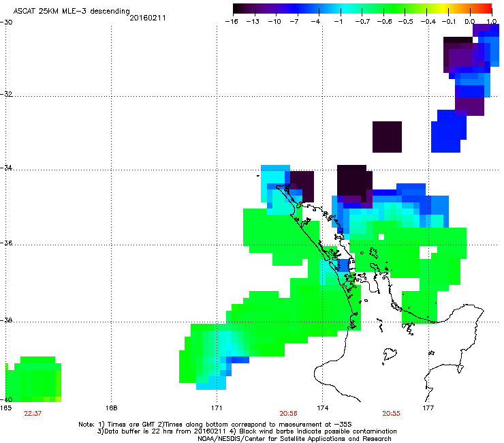Viewport: 504px width, 443px height.
Task: Click the red 20:55 pass time
Action: tap(391, 414)
